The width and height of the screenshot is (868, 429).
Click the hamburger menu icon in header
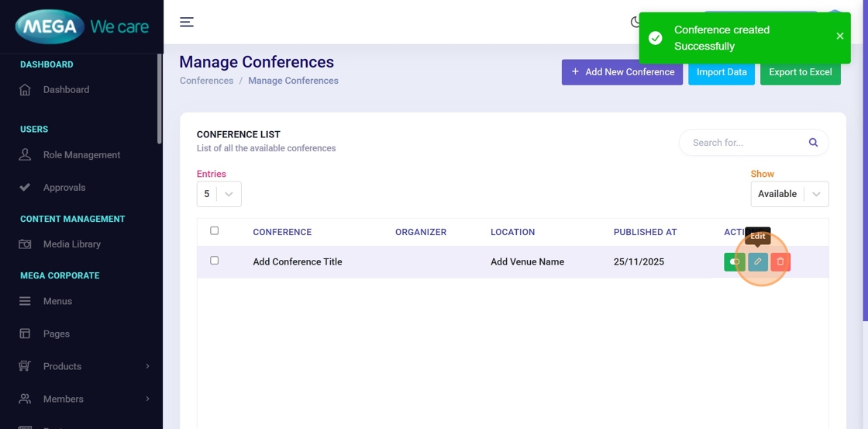coord(187,22)
